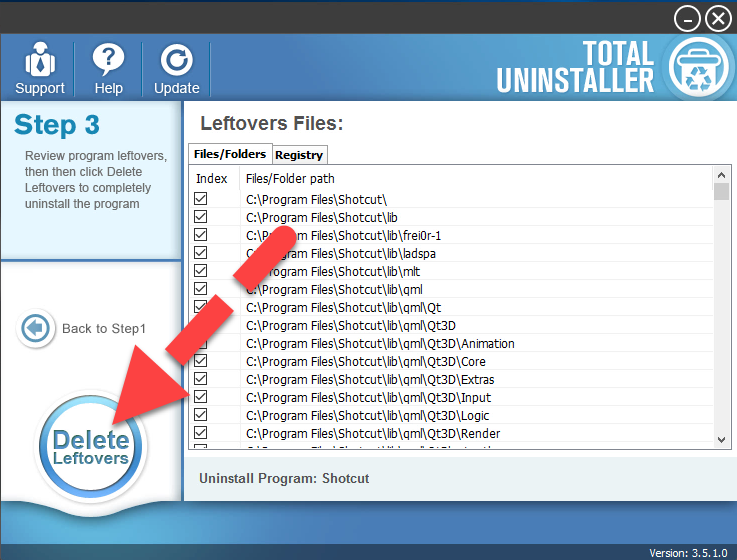
Task: Select path C:\Program Files\Shotcut\lib
Action: coord(321,218)
